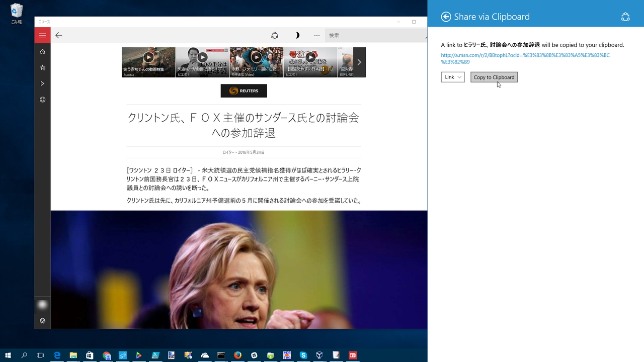Share the article via the share icon
The image size is (644, 362).
point(275,35)
